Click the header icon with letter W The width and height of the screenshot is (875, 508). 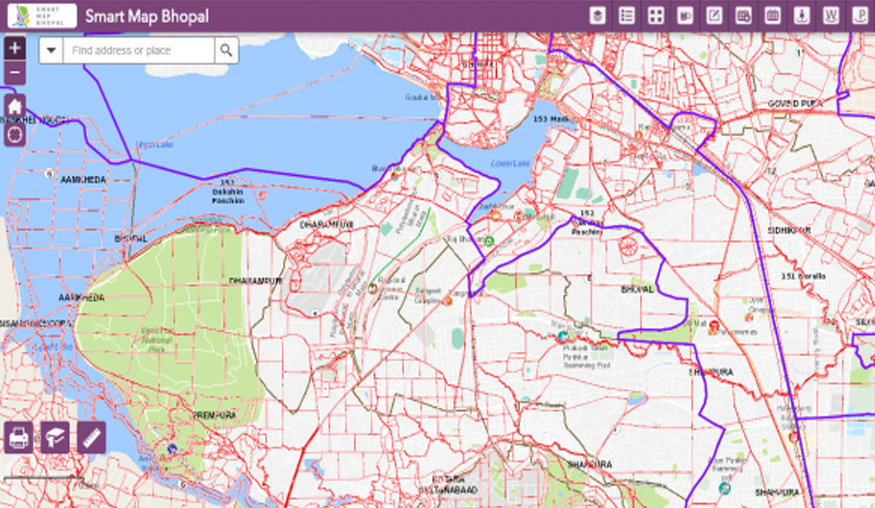point(830,16)
